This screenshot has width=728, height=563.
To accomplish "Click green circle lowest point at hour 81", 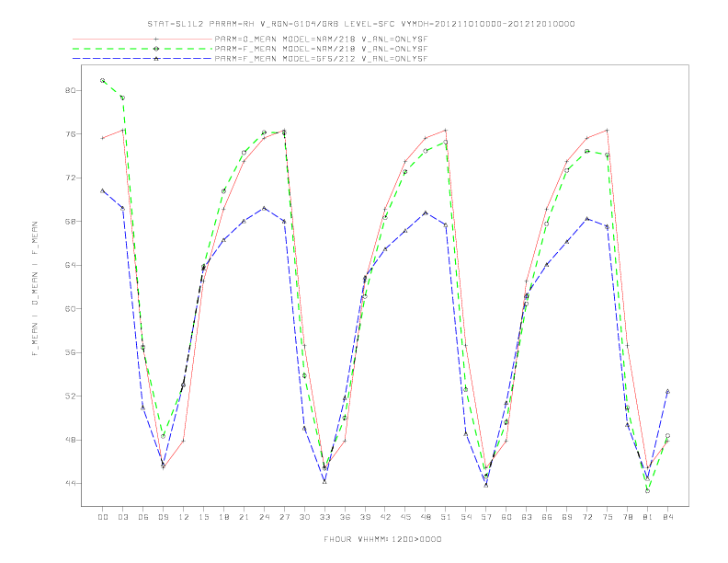I will (x=648, y=490).
